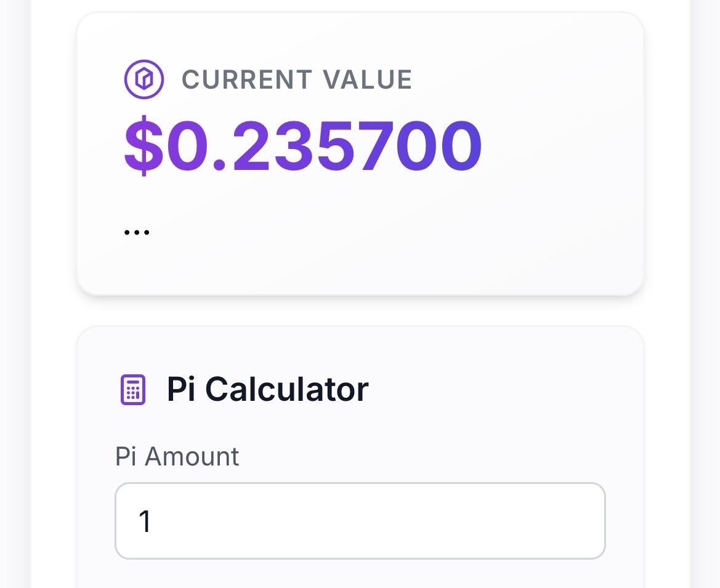Click the Pi Calculator heading

tap(267, 389)
